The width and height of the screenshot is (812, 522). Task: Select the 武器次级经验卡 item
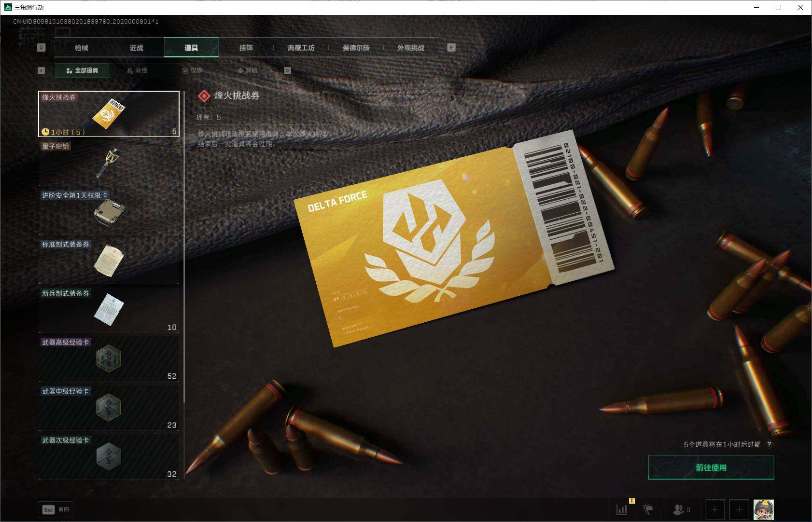[x=109, y=457]
